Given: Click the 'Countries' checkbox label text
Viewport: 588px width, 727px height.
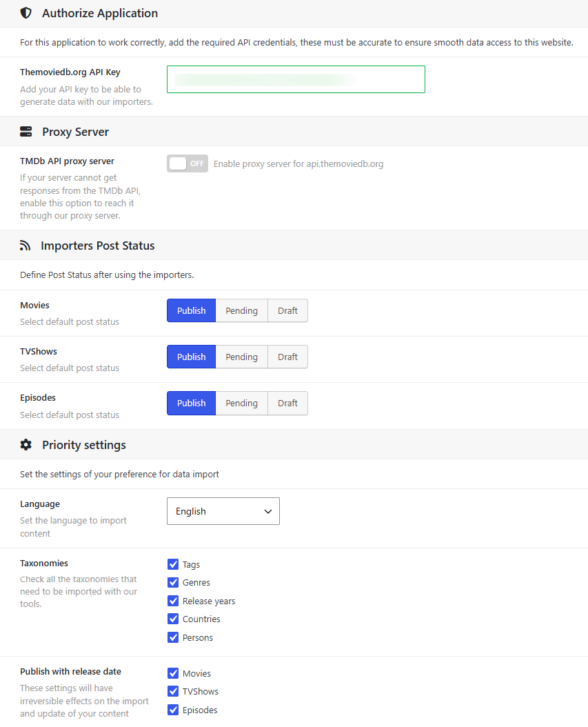Looking at the screenshot, I should (x=201, y=619).
